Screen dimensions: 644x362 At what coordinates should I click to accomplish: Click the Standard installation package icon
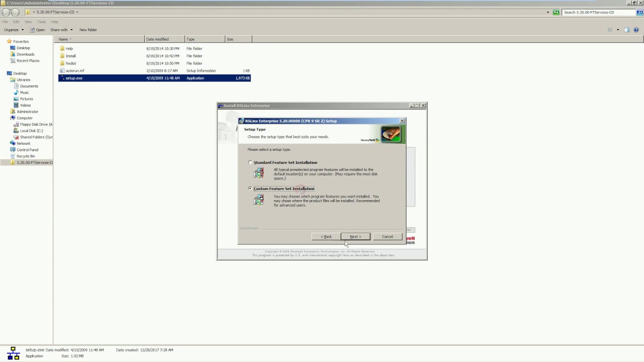(259, 173)
